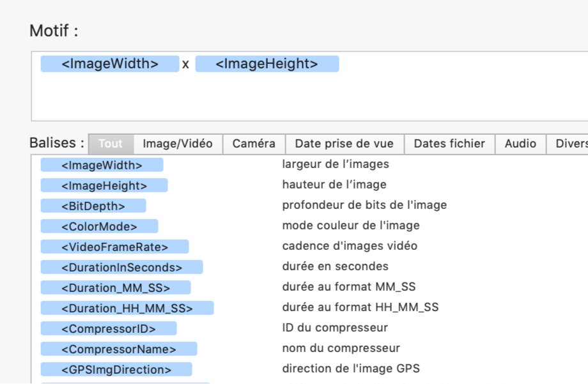Viewport: 588px width, 384px height.
Task: Select the <ImageHeight> token in the Motif field
Action: click(x=267, y=64)
